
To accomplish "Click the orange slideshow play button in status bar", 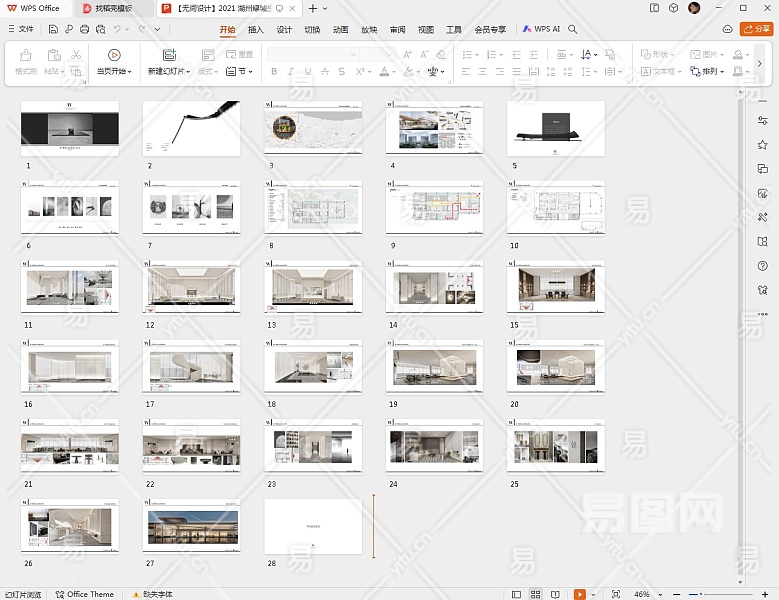I will coord(579,594).
